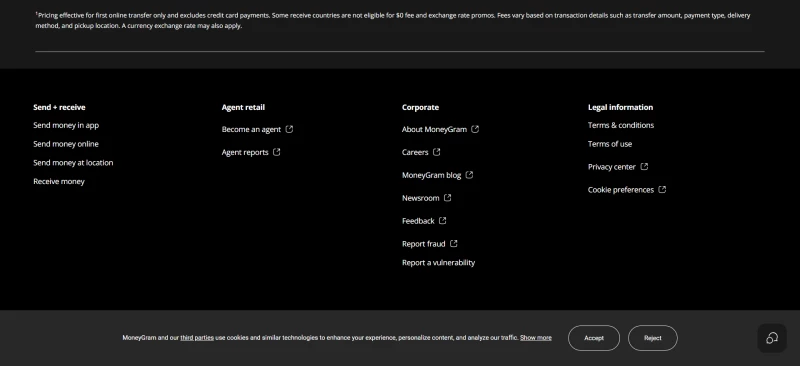Expand cookie notice via Show more

pyautogui.click(x=536, y=337)
